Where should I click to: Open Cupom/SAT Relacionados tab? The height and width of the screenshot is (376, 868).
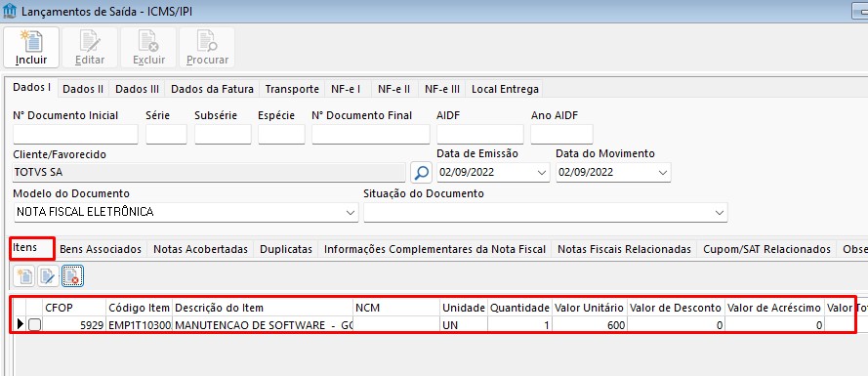(766, 249)
